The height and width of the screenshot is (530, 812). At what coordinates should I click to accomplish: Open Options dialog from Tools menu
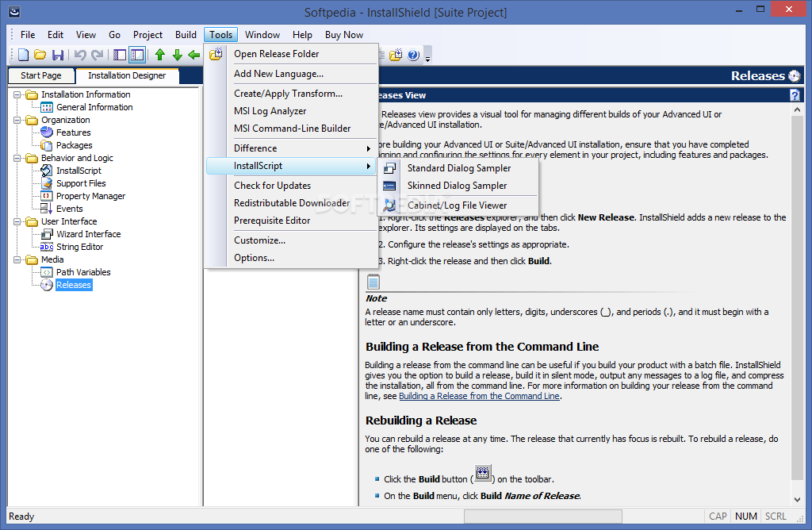pyautogui.click(x=291, y=258)
